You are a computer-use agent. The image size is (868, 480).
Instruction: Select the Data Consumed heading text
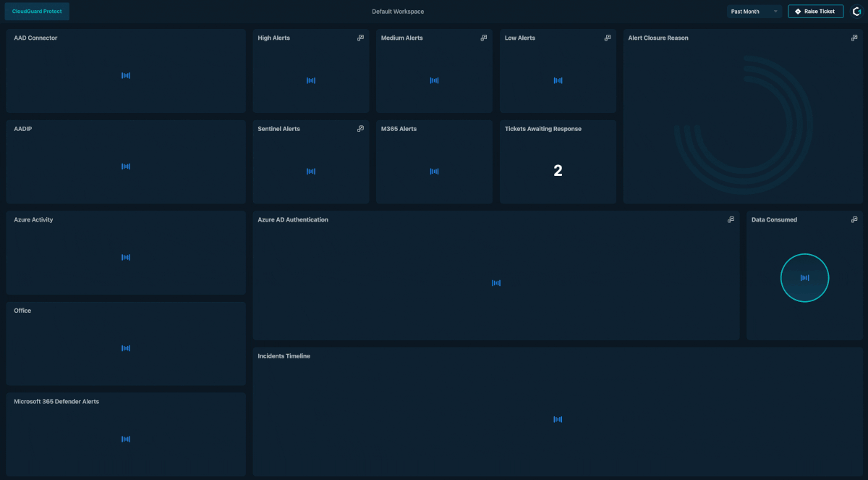(774, 219)
